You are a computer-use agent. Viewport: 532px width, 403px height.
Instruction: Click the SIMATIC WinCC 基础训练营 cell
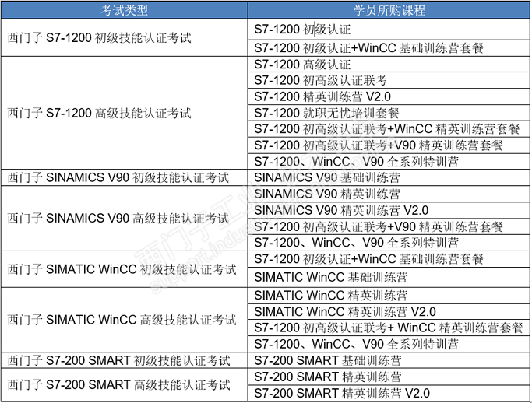[x=389, y=278]
